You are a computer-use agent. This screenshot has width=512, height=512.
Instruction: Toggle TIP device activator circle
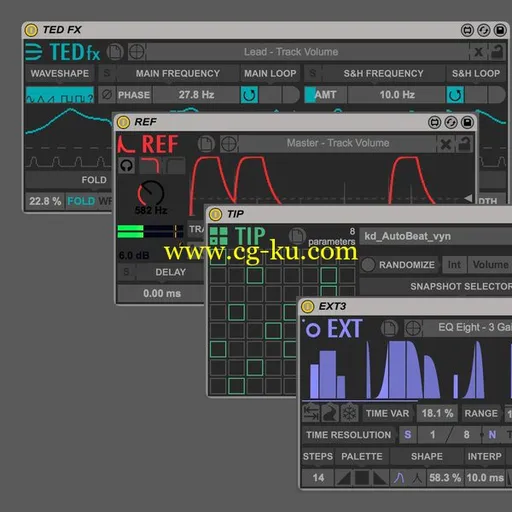(x=215, y=214)
